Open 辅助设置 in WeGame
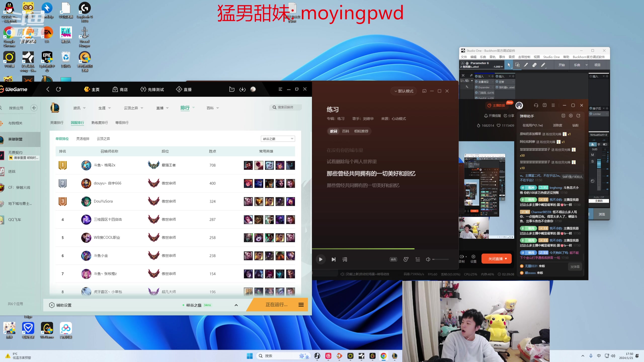644x362 pixels. coord(60,305)
